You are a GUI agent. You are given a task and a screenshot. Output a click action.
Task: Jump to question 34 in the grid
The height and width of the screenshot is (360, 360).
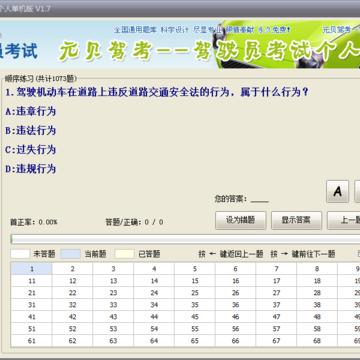[x=154, y=305]
